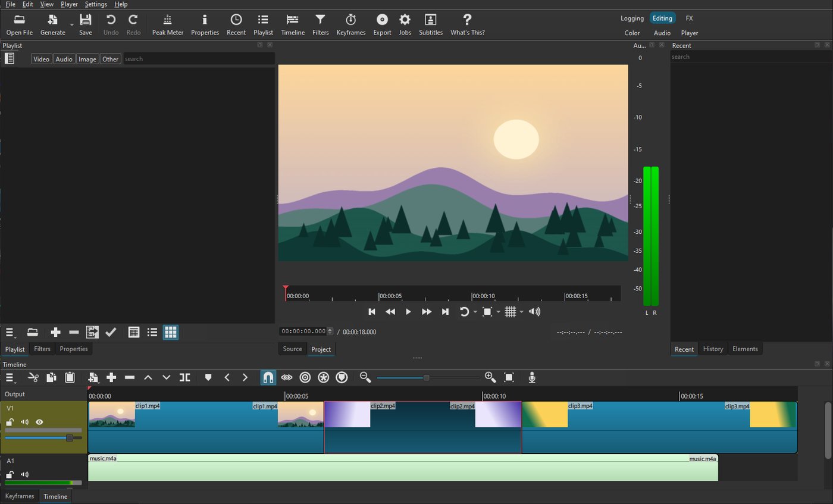Go to previous marker in timeline
833x504 pixels.
[x=226, y=377]
